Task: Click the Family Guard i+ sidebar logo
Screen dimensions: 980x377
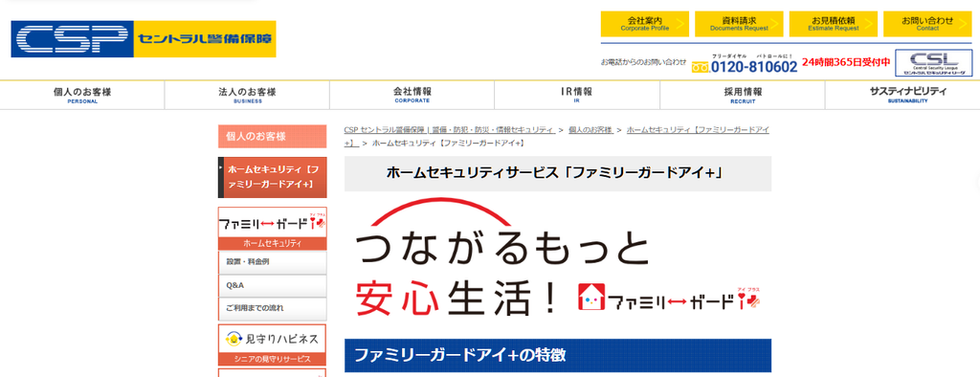Action: (x=272, y=223)
